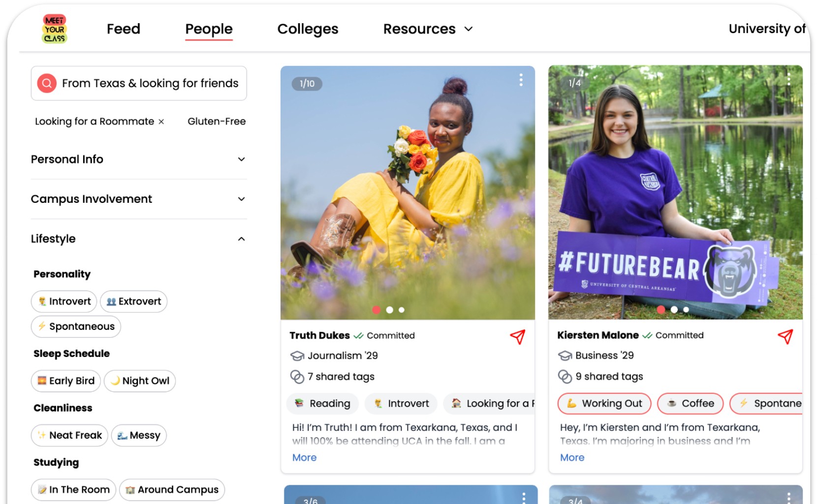Select the Early Bird sleep schedule
The width and height of the screenshot is (818, 504).
(x=66, y=381)
